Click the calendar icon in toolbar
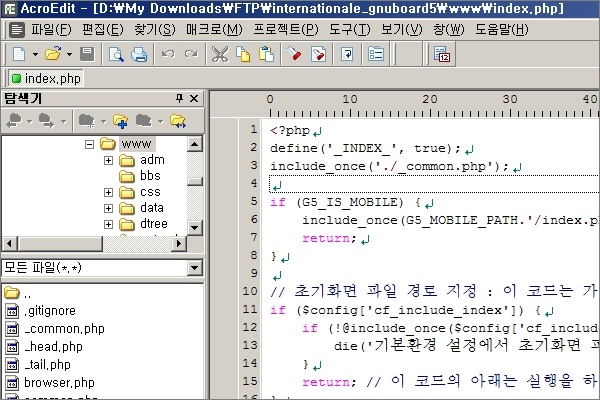Screen dimensions: 600x400 [x=443, y=54]
